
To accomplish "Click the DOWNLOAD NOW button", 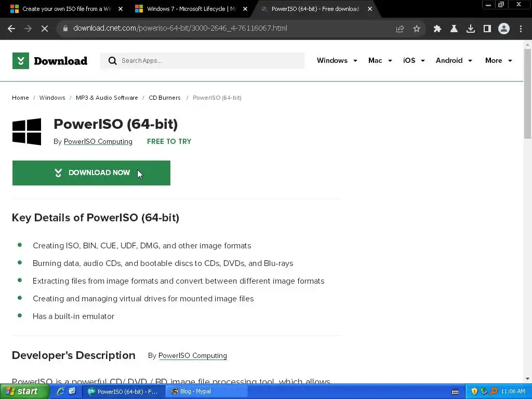I will tap(91, 173).
